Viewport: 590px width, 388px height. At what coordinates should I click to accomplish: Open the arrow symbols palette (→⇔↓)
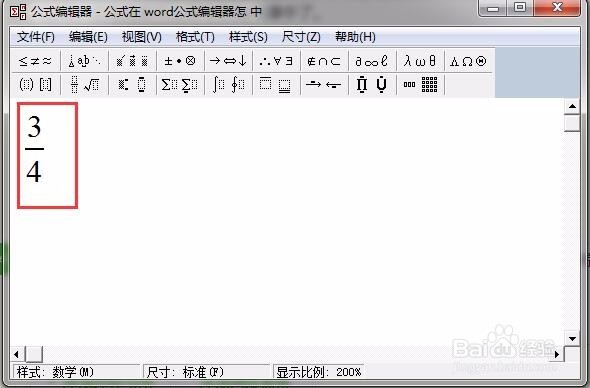point(228,61)
